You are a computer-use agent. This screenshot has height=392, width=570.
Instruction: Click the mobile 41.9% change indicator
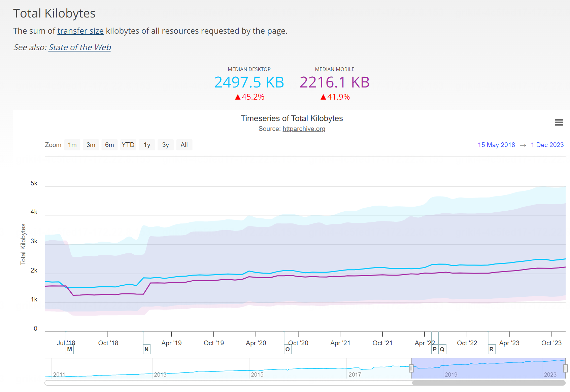(335, 97)
